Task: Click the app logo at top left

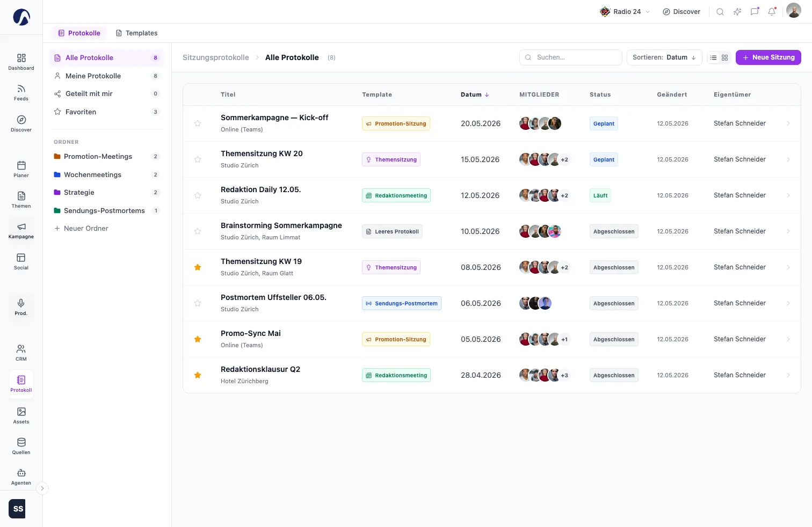Action: (x=21, y=17)
